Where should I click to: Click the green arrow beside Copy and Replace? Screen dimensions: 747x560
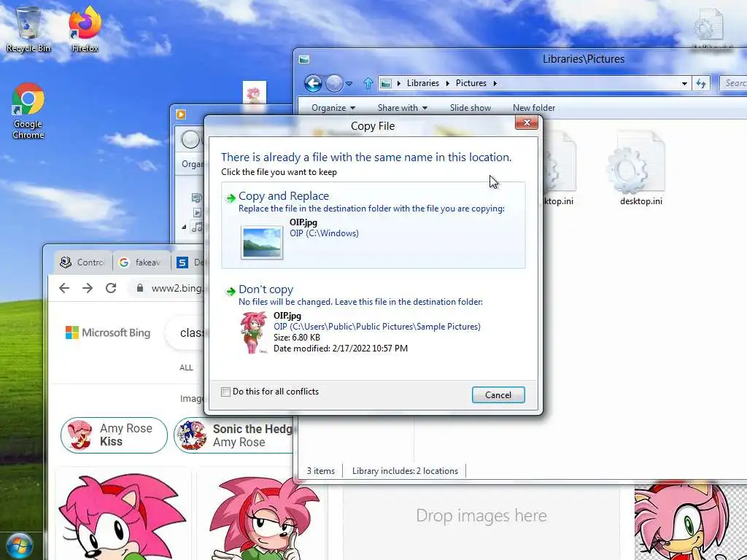point(231,198)
